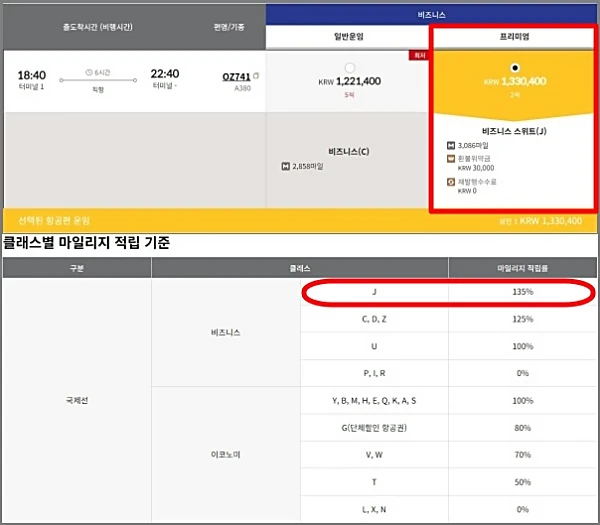Click the 비즈니스(C) fare class label
This screenshot has height=525, width=600.
click(349, 152)
